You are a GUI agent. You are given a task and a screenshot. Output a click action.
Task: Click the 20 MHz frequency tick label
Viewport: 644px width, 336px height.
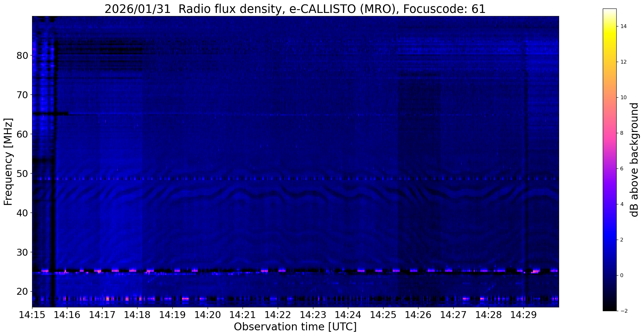(22, 292)
